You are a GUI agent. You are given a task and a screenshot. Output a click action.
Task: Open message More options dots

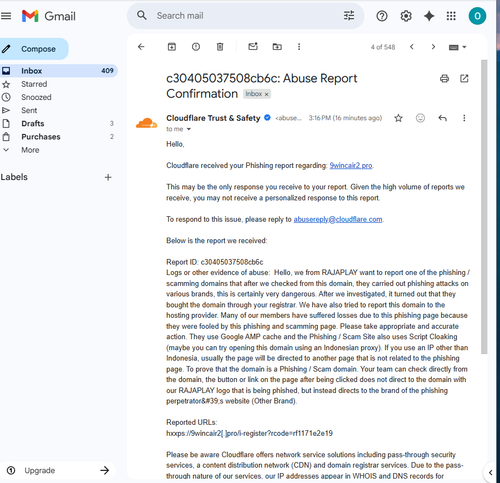click(464, 118)
